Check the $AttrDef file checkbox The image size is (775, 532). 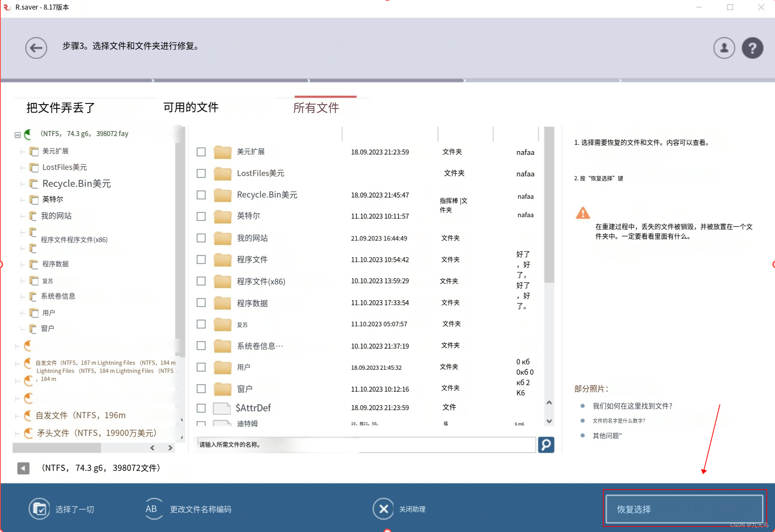point(201,408)
